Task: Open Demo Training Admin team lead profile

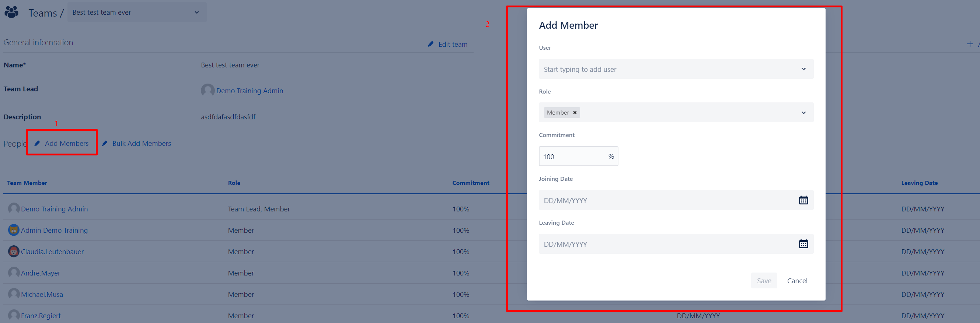Action: (249, 91)
